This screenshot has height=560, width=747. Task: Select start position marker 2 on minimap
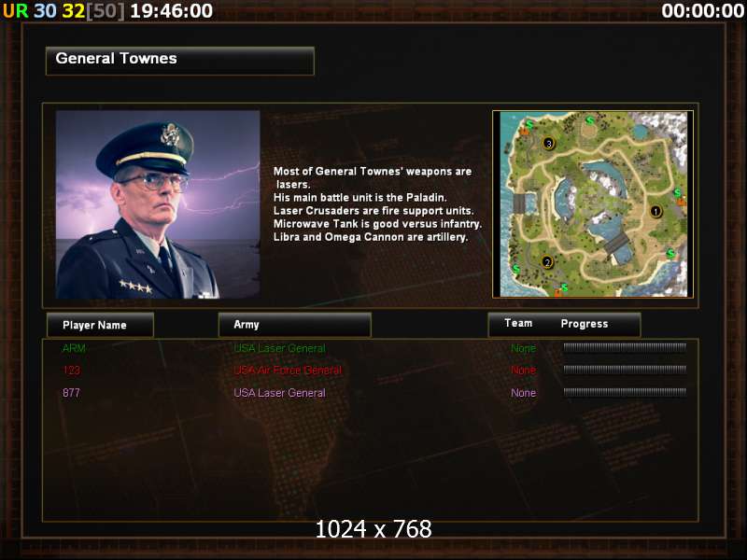pos(547,262)
